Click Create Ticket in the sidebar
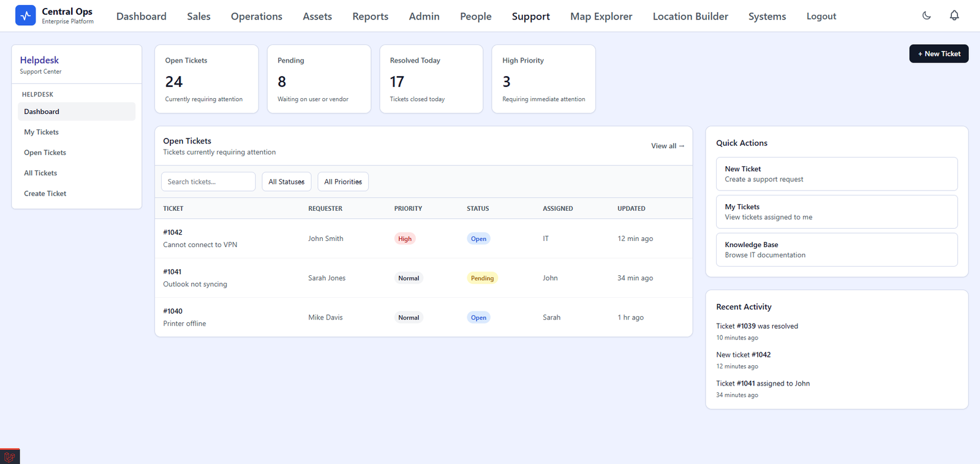The width and height of the screenshot is (980, 464). [77, 193]
